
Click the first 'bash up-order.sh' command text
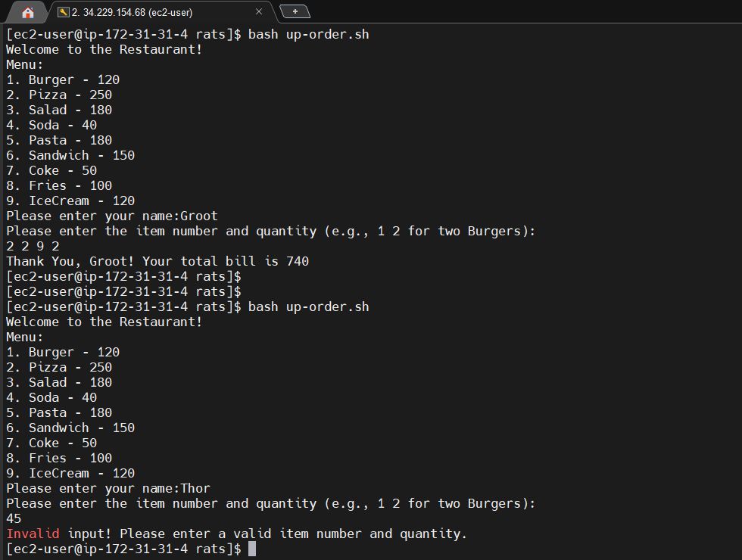pos(309,35)
